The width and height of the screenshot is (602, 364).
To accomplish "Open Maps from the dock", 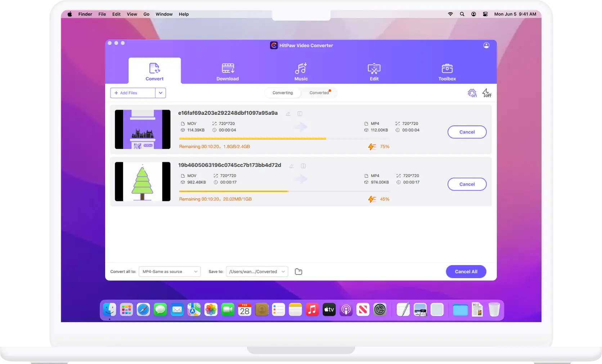I will tap(194, 309).
